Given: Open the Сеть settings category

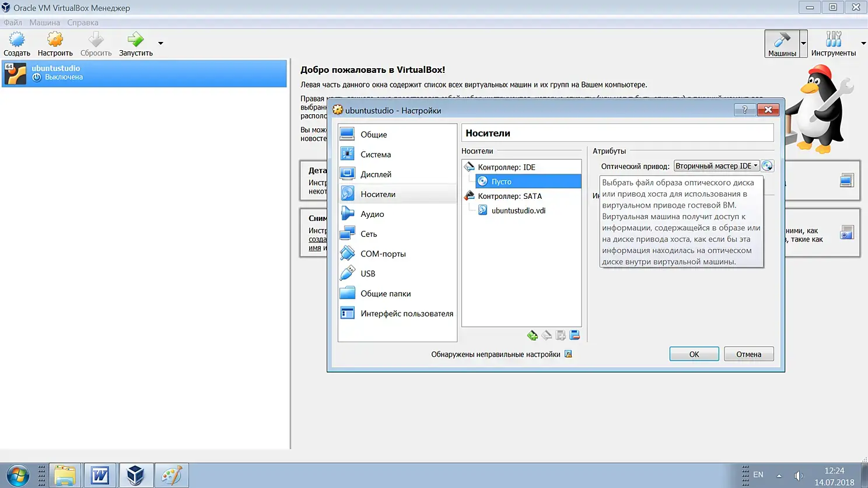Looking at the screenshot, I should 397,234.
